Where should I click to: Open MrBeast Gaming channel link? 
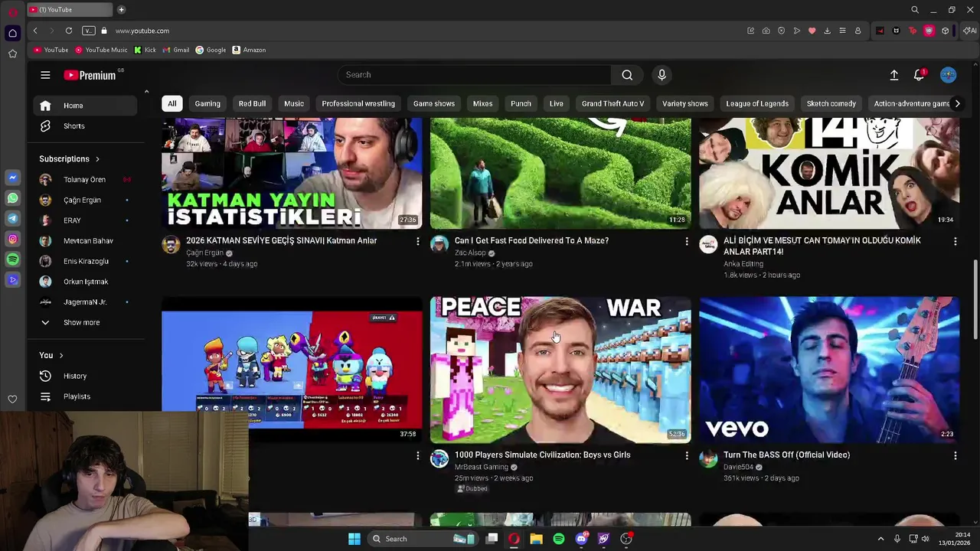coord(481,467)
